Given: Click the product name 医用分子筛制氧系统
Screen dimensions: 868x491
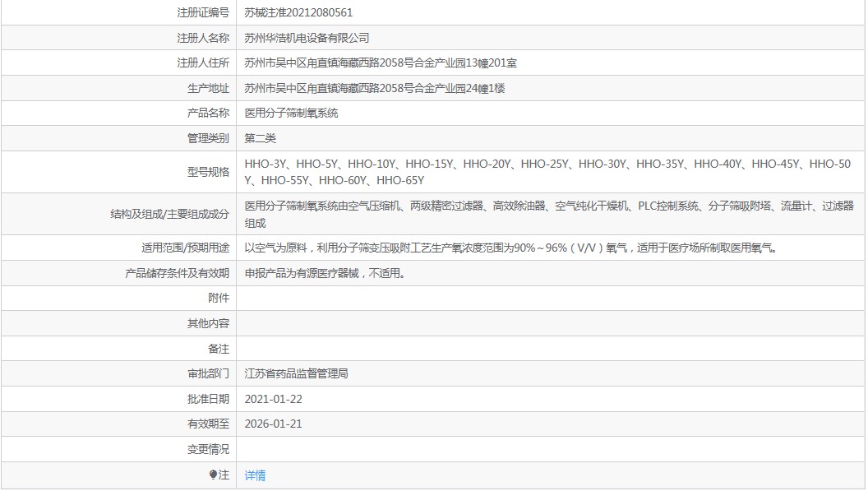Looking at the screenshot, I should click(291, 113).
